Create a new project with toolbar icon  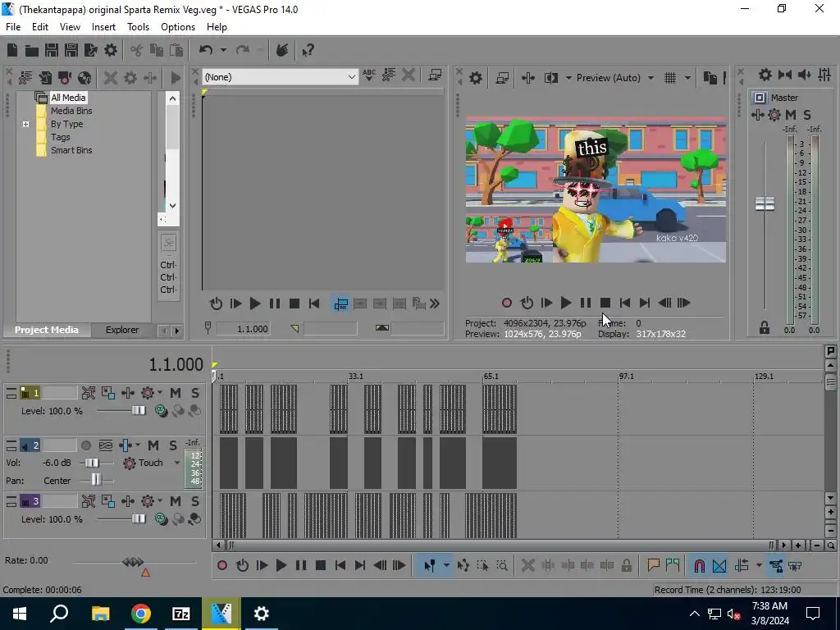coord(12,50)
